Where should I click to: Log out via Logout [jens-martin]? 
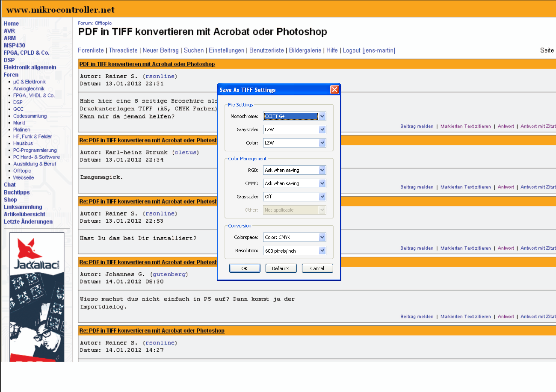pyautogui.click(x=369, y=50)
